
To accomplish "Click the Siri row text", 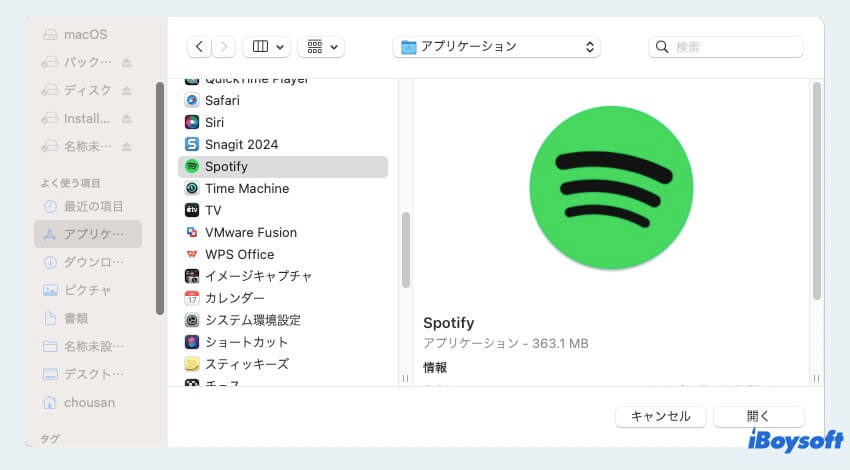I will point(214,123).
